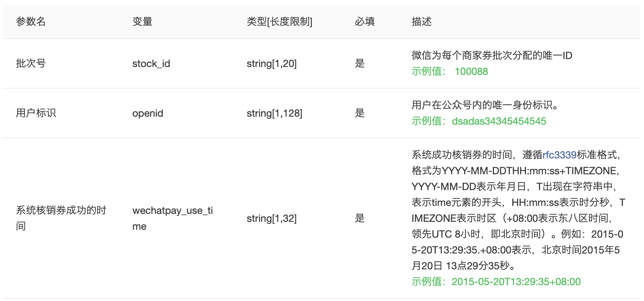Click the 系统核销券成功的时间 parameter cell
644x301 pixels.
(x=61, y=218)
